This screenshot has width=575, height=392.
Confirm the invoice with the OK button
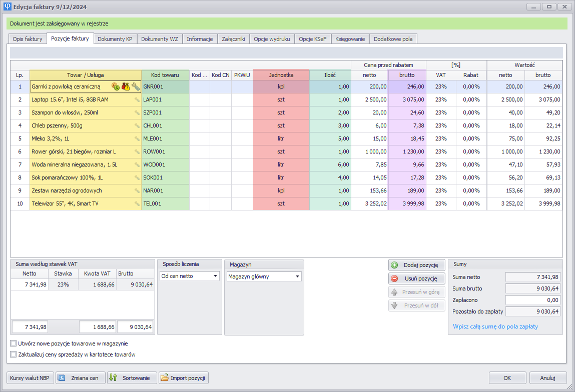[x=507, y=378]
